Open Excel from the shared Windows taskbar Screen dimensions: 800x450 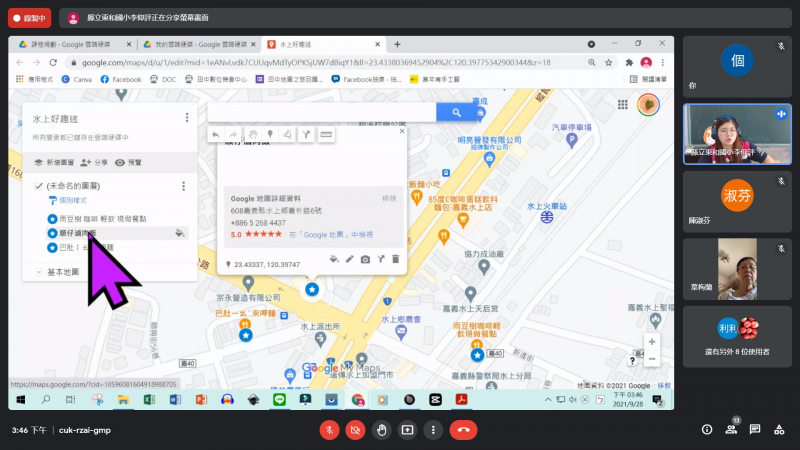pos(149,400)
